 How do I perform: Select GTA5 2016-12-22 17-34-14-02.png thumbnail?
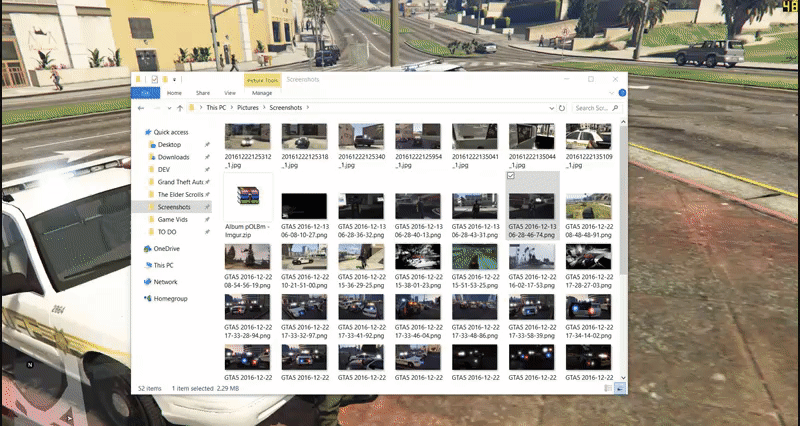[x=588, y=307]
